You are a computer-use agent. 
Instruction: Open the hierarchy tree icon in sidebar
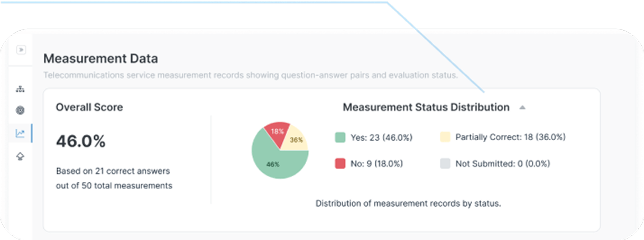click(20, 89)
